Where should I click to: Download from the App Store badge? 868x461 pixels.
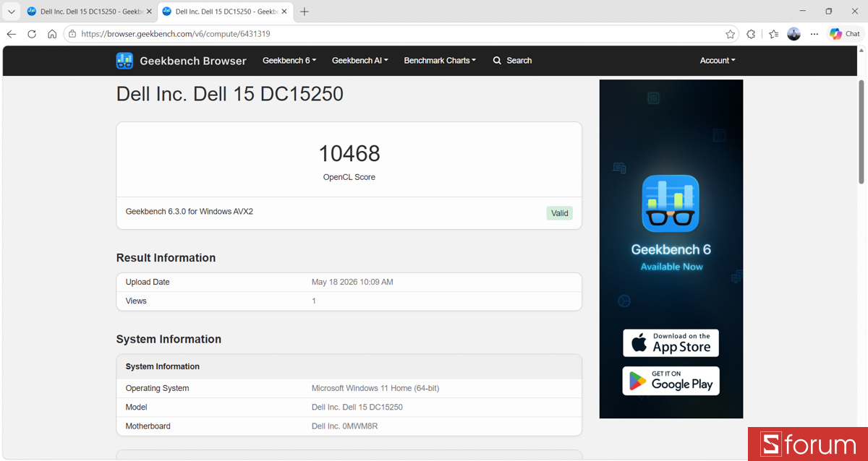point(671,343)
